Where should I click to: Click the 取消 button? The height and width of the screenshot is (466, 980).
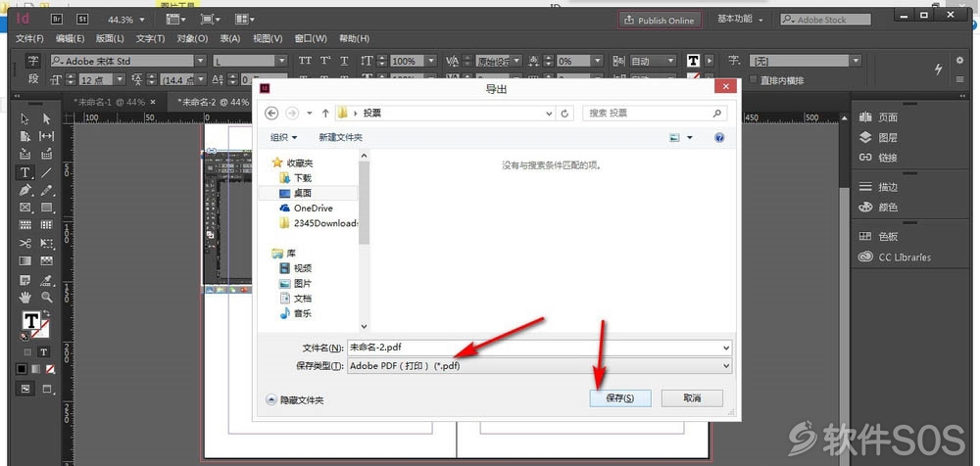point(692,397)
